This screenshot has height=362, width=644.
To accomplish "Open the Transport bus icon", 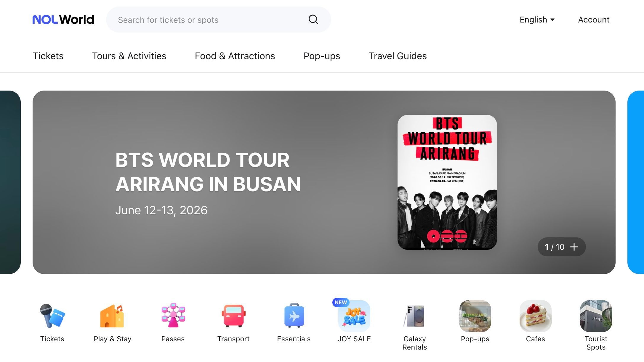I will [x=233, y=316].
